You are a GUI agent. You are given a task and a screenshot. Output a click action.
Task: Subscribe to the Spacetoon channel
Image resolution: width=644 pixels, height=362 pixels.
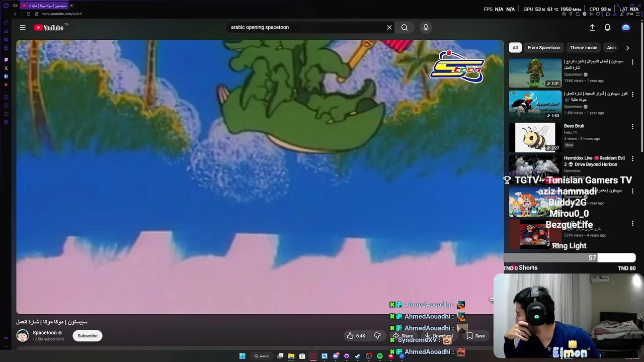click(88, 336)
